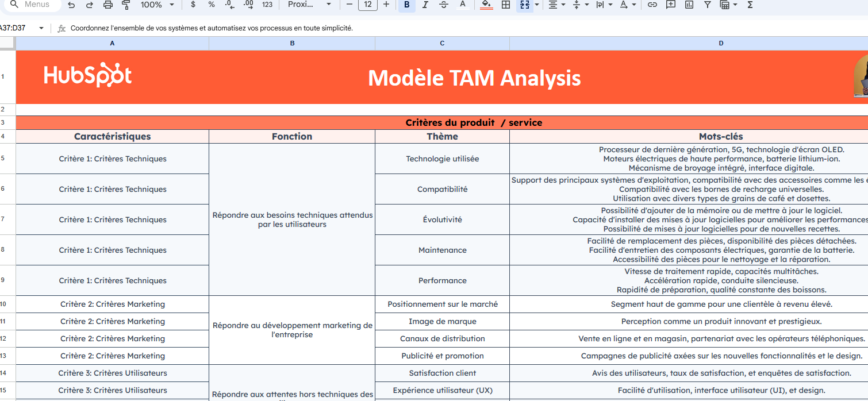Open the name box dropdown arrow
868x401 pixels.
tap(41, 28)
